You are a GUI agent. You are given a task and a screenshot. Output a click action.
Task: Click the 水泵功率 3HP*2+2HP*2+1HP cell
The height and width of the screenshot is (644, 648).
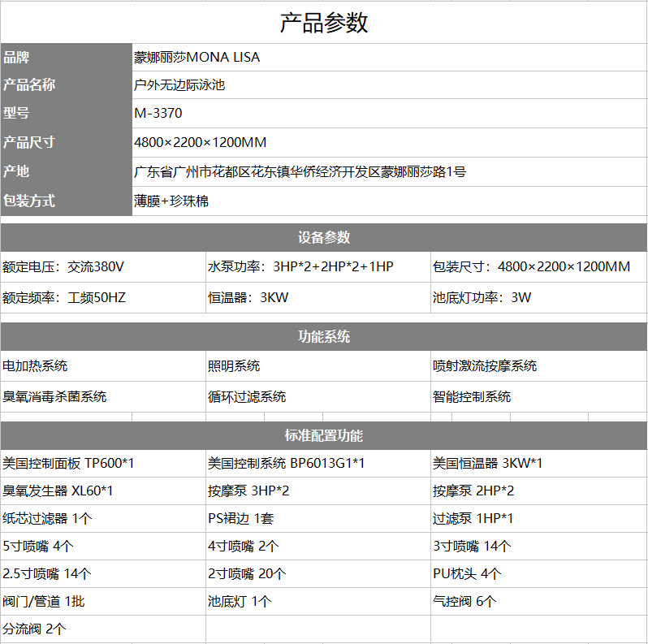click(x=300, y=266)
